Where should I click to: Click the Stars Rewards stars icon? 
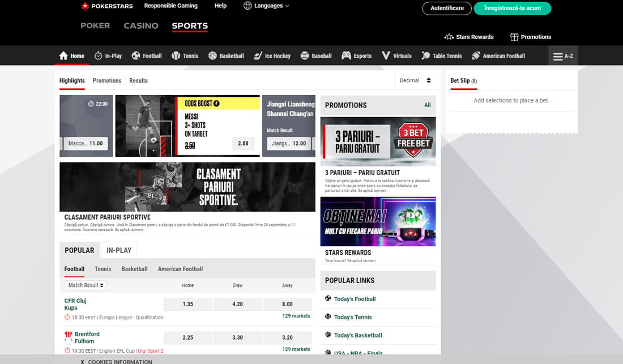(x=449, y=37)
